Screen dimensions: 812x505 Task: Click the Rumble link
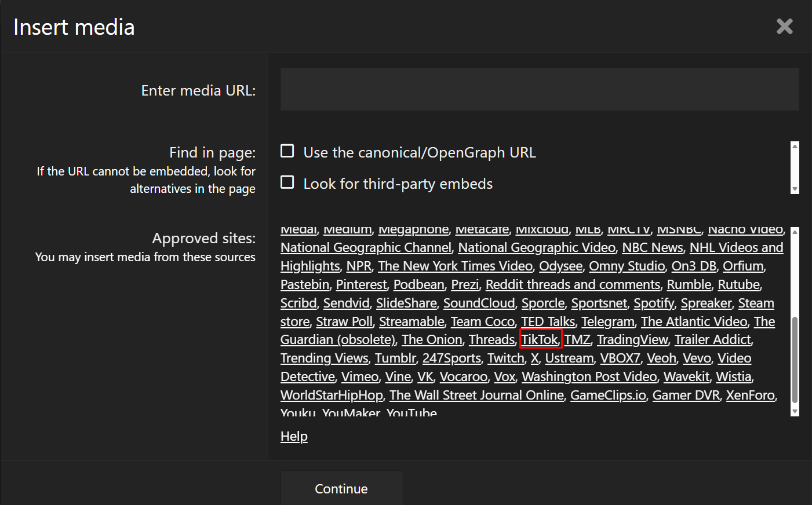[x=689, y=285]
